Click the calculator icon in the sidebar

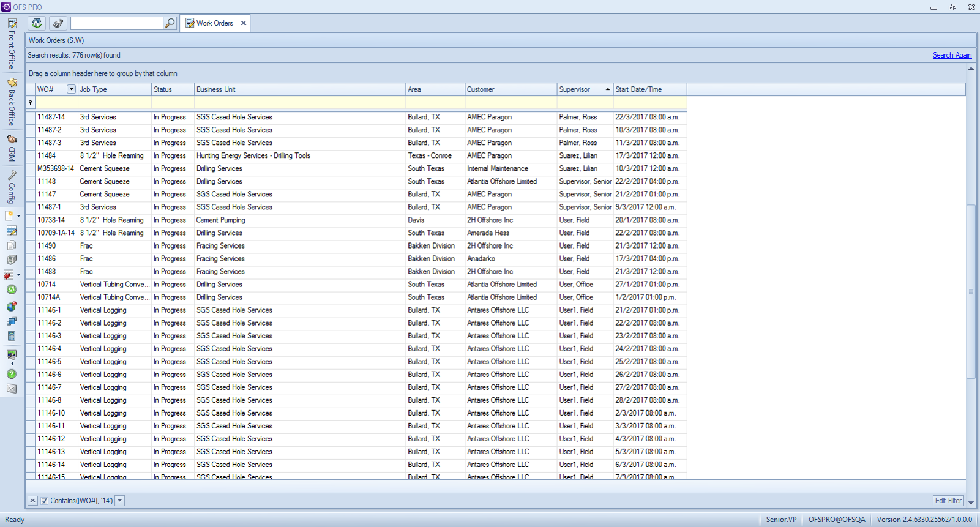12,336
